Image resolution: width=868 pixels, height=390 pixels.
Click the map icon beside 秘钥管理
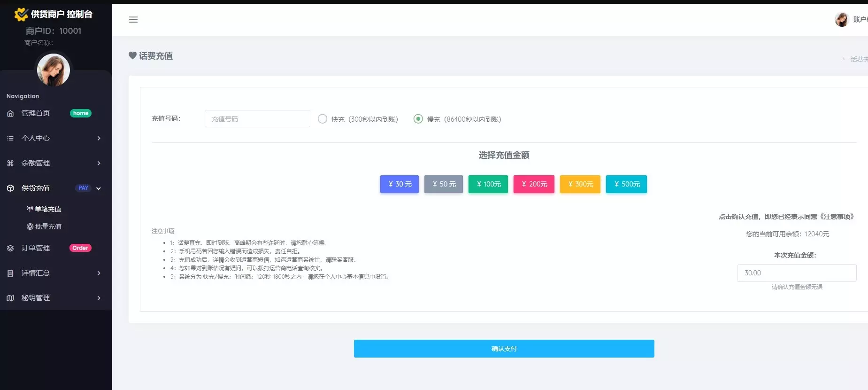tap(10, 298)
